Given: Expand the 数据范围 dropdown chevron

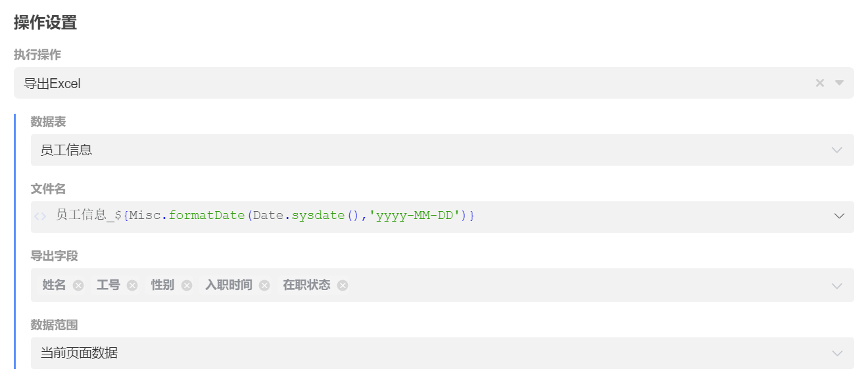Looking at the screenshot, I should (837, 353).
